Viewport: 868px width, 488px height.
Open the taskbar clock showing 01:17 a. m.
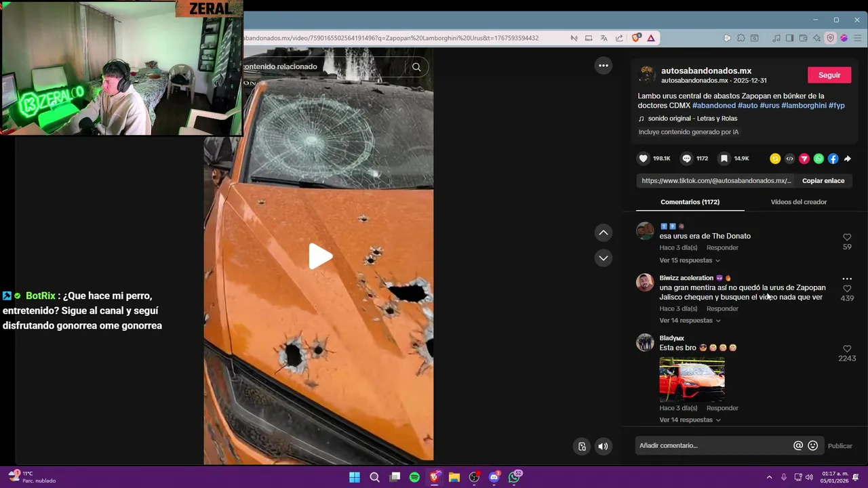point(835,477)
